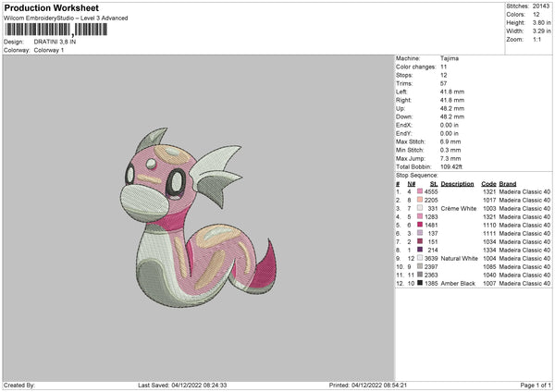555x392 pixels.
Task: Click the Page 1 of 1 indicator
Action: (x=536, y=386)
